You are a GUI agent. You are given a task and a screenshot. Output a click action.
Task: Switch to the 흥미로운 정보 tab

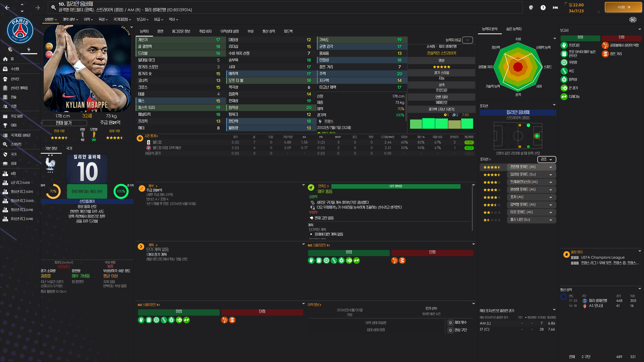pos(181,31)
